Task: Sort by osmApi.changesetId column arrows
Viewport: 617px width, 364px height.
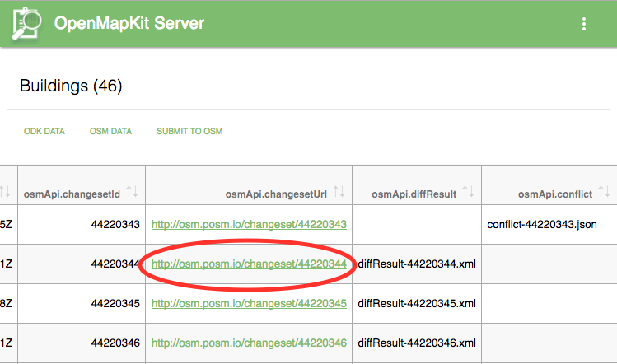Action: click(132, 192)
